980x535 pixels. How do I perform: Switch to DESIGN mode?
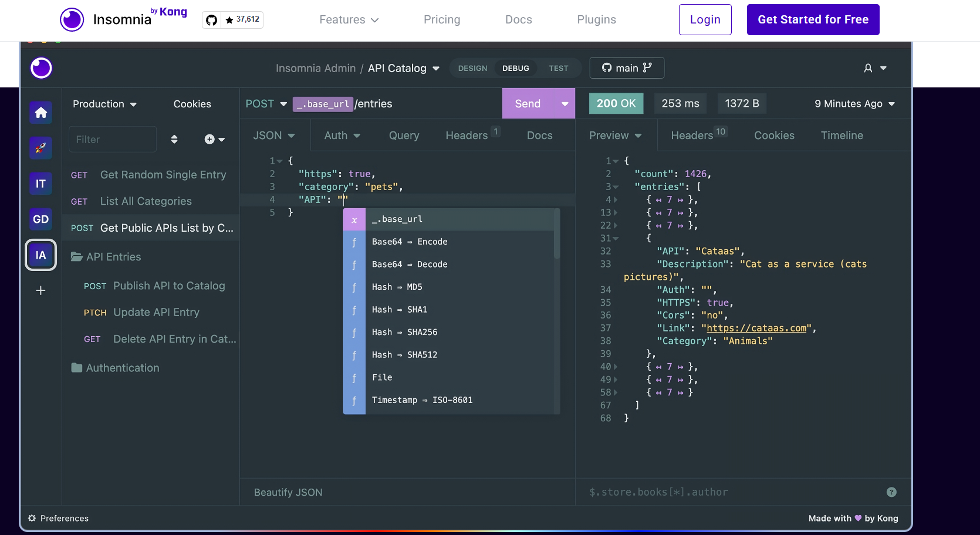coord(472,68)
